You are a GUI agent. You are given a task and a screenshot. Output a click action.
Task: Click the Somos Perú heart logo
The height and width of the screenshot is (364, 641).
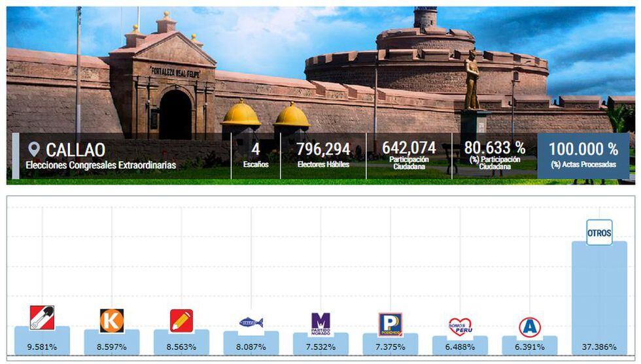coord(460,326)
